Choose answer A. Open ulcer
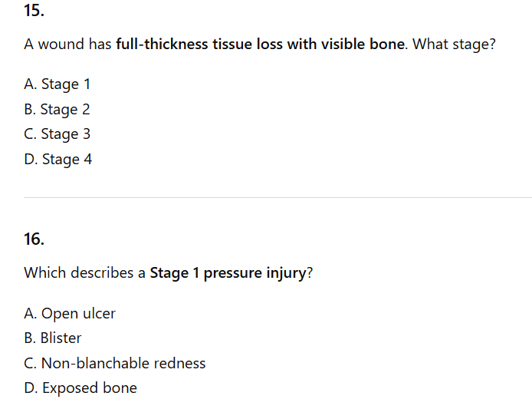Screen dimensions: 532x409 pos(70,313)
